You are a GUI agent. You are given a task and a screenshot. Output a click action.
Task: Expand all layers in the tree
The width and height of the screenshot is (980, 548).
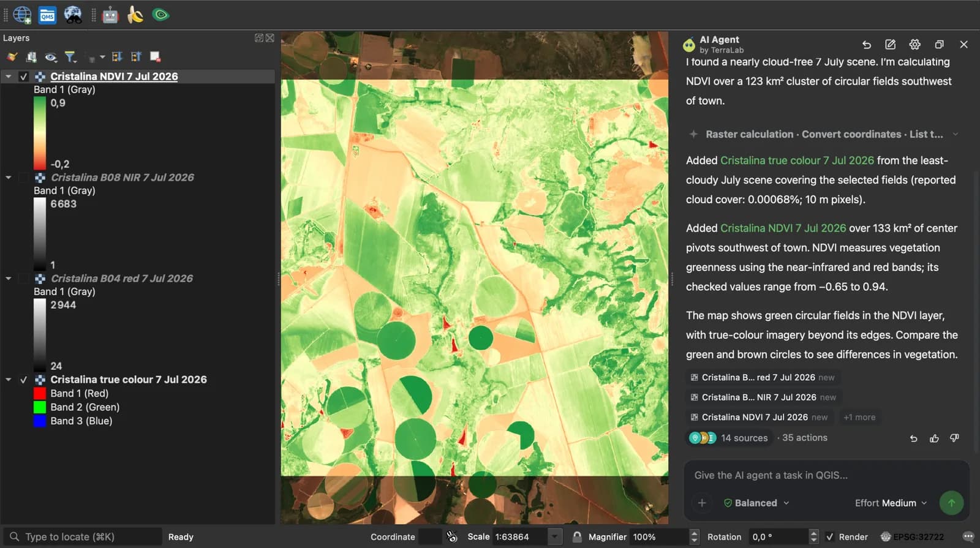click(117, 57)
